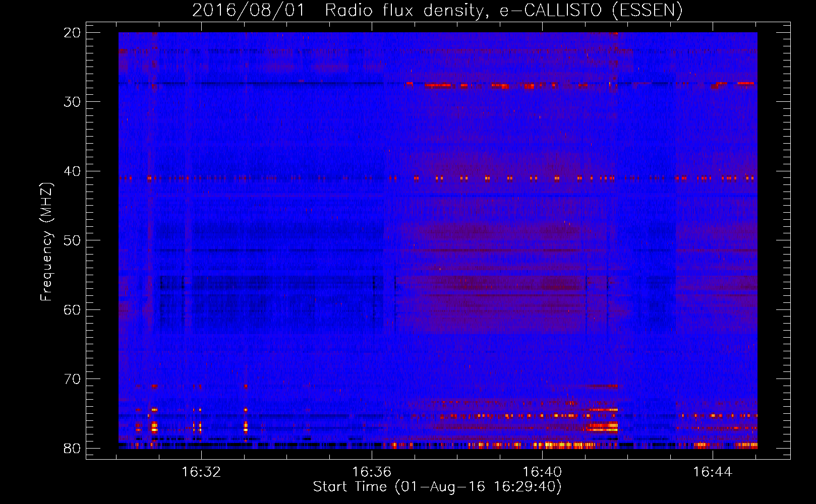Click the 20 frequency tick label

72,33
